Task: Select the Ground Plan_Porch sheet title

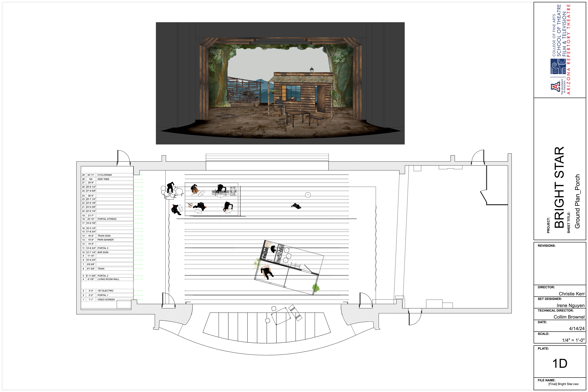Action: pos(577,201)
